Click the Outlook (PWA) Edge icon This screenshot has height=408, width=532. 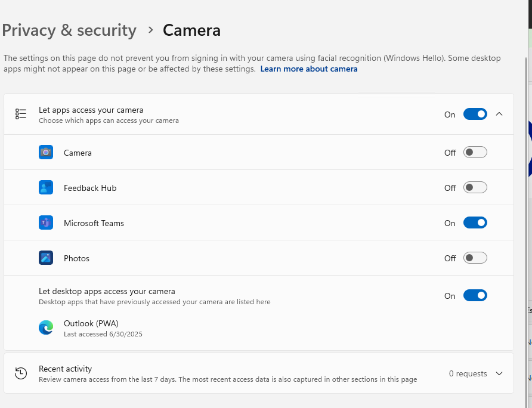[46, 327]
